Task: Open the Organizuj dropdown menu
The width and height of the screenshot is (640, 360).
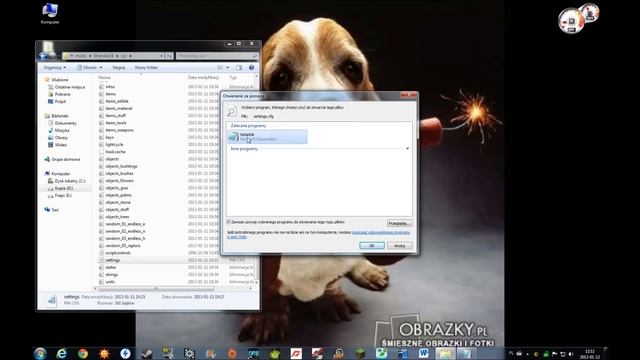Action: click(55, 67)
